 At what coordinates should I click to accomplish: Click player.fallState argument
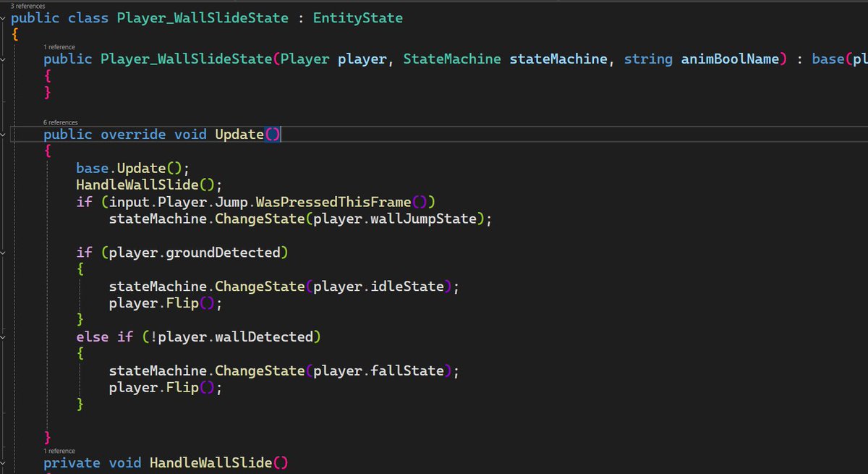click(x=378, y=371)
